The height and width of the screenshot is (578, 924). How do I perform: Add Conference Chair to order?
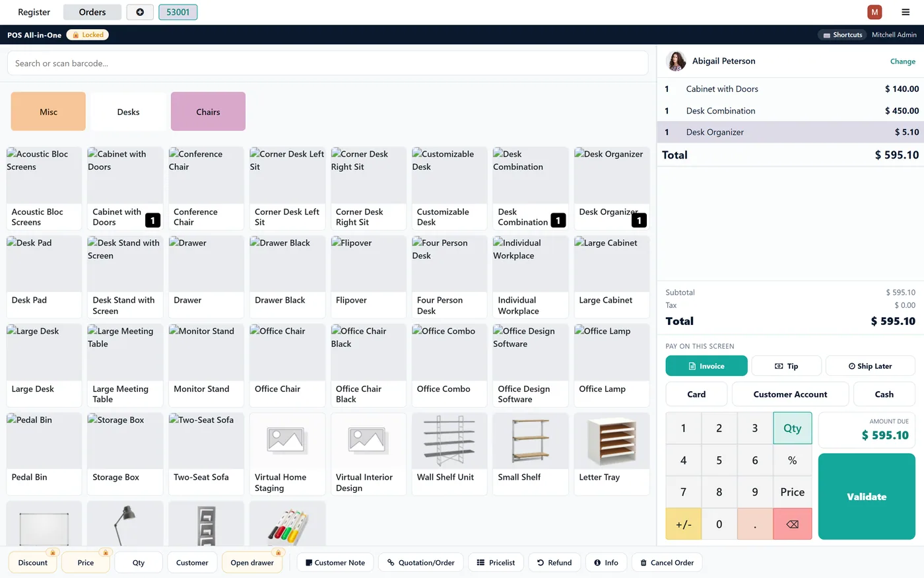(206, 188)
